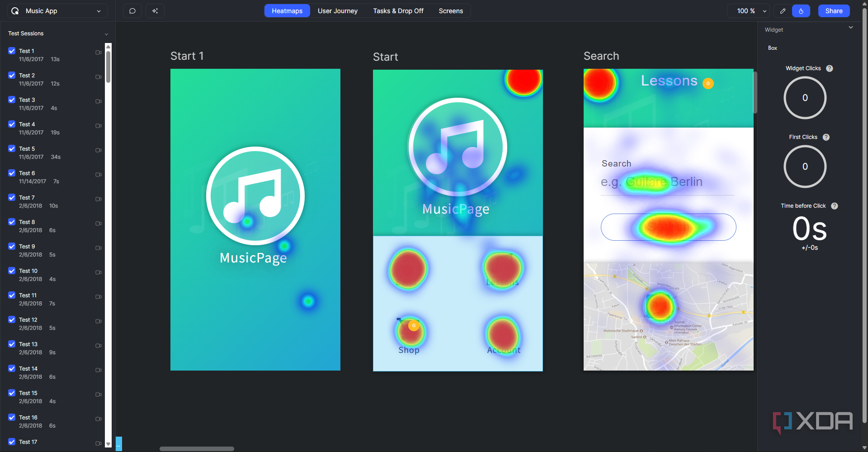Select the Search screen title
This screenshot has height=452, width=868.
[x=601, y=56]
